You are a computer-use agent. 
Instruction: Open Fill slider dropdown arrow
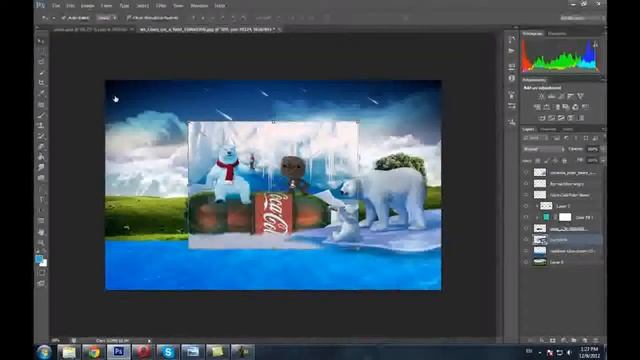click(x=602, y=161)
